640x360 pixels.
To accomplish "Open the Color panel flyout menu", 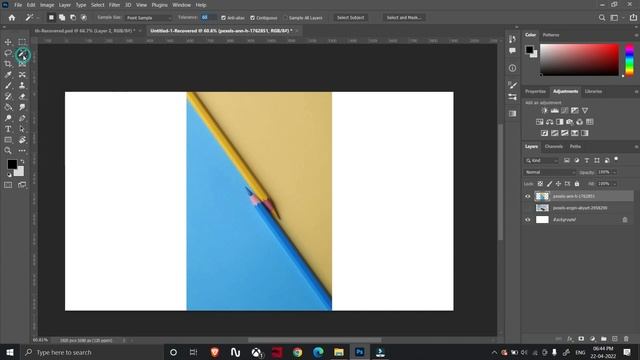I will point(636,35).
